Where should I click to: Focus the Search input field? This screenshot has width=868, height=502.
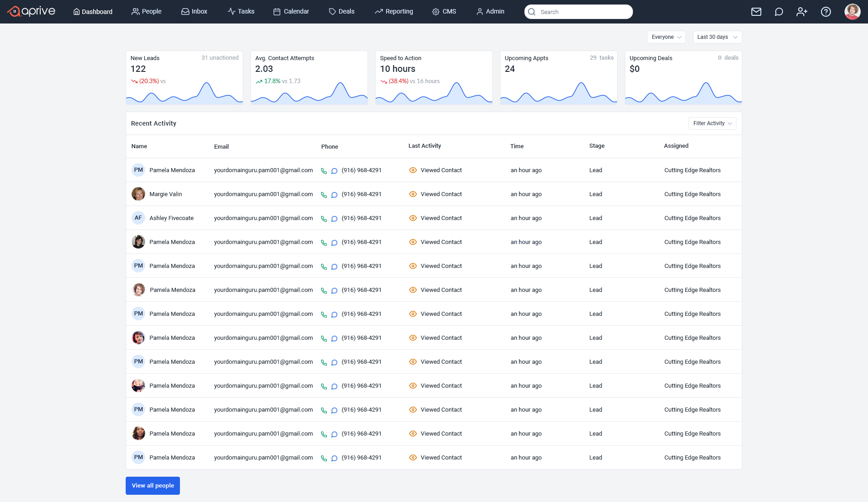(x=583, y=12)
